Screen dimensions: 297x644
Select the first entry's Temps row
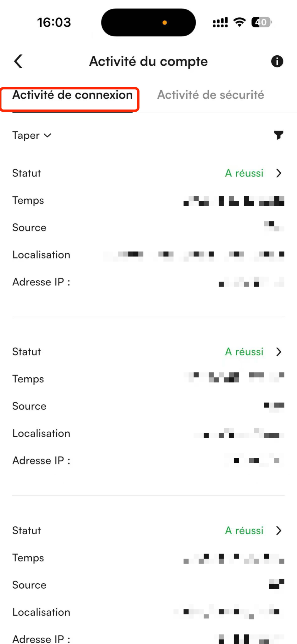pyautogui.click(x=148, y=201)
